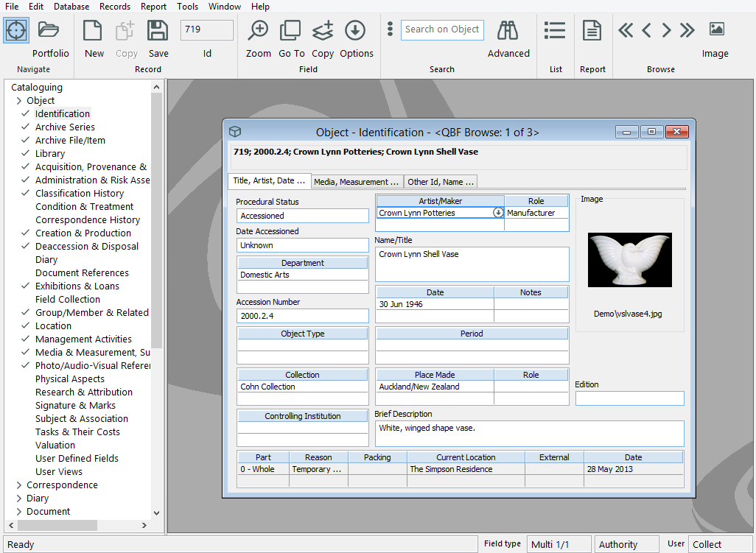756x553 pixels.
Task: Save the current record
Action: pos(158,30)
